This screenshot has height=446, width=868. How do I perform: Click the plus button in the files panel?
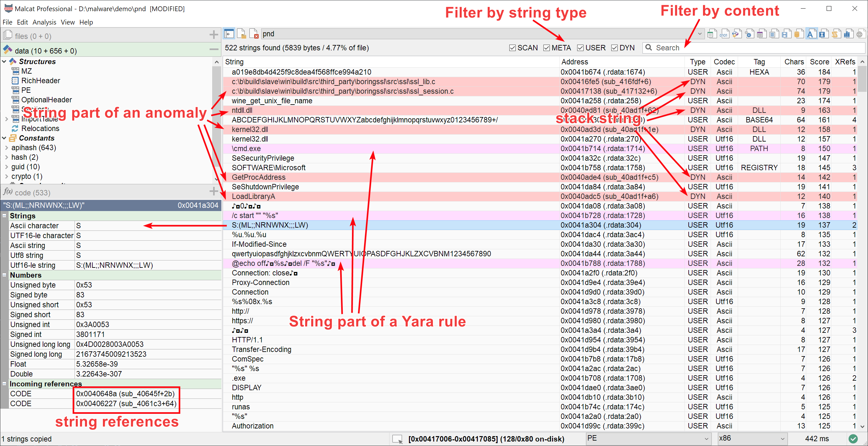214,35
